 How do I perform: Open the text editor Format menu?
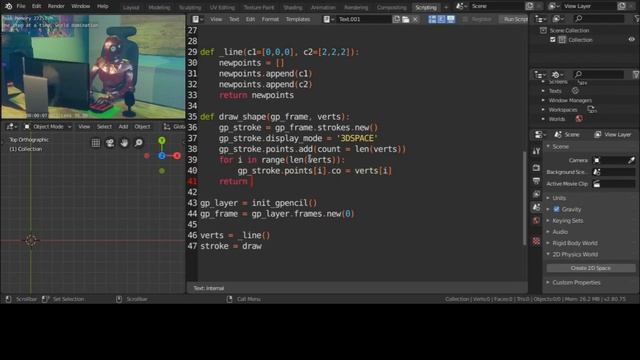pos(270,19)
